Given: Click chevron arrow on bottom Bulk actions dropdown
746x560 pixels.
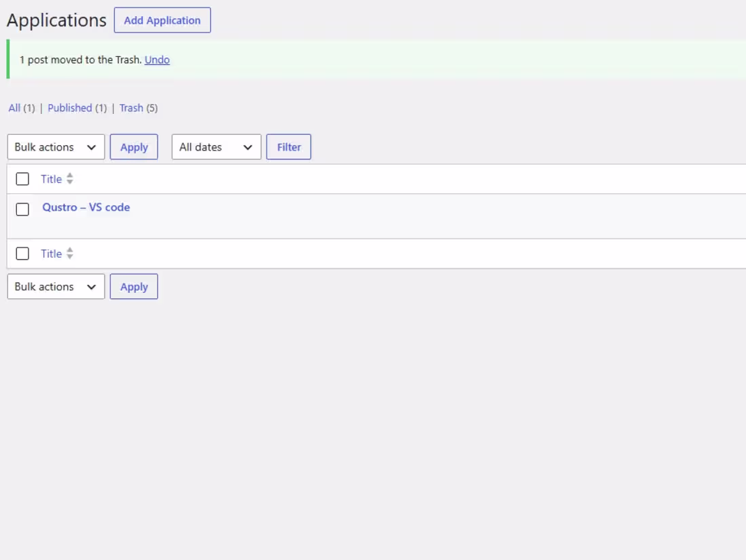Looking at the screenshot, I should pyautogui.click(x=92, y=287).
